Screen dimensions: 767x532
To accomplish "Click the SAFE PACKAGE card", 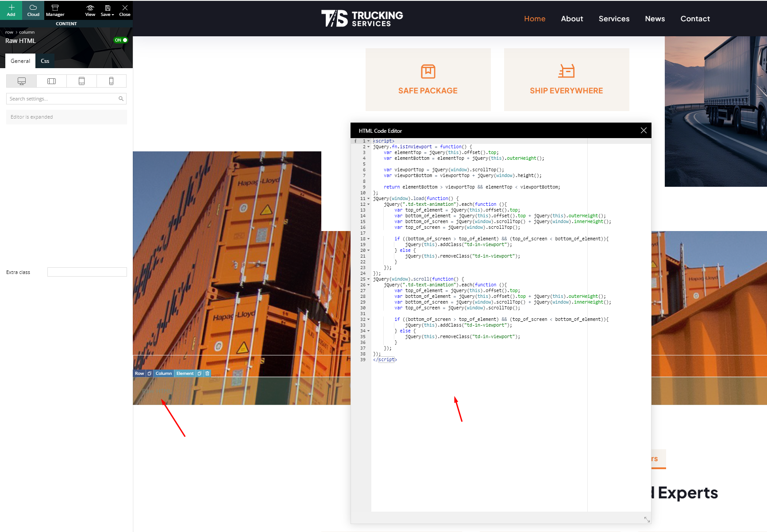I will pyautogui.click(x=428, y=80).
